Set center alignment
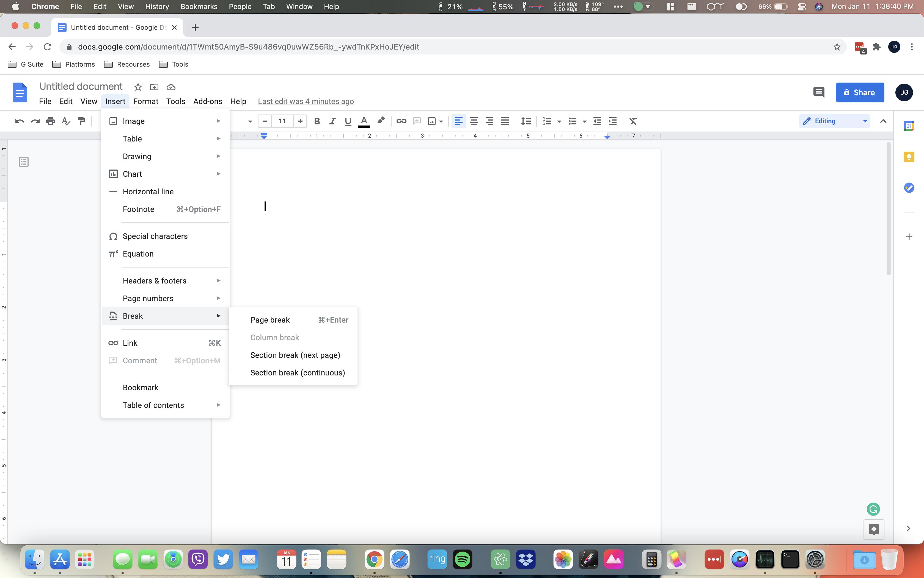 [x=474, y=121]
